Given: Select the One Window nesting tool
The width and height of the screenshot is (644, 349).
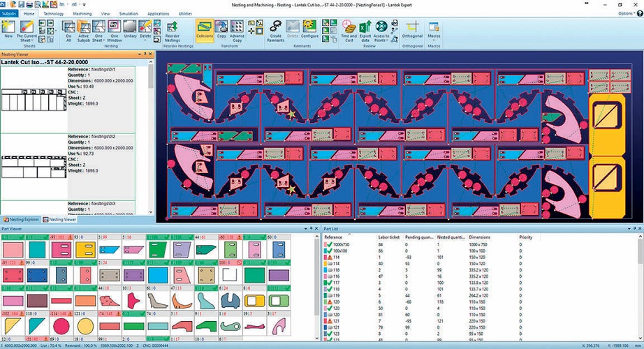Looking at the screenshot, I should tap(114, 31).
